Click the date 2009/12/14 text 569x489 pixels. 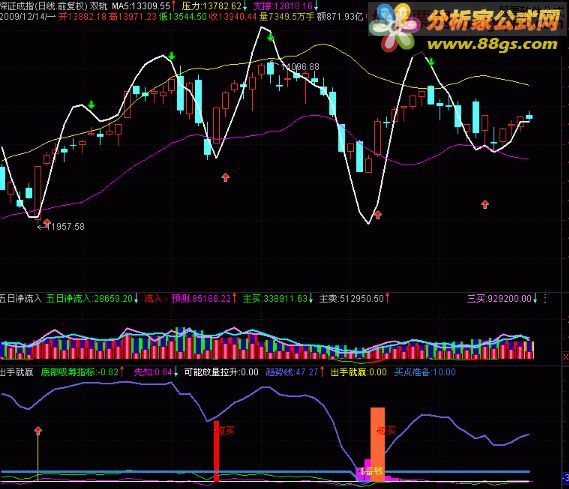[x=22, y=17]
